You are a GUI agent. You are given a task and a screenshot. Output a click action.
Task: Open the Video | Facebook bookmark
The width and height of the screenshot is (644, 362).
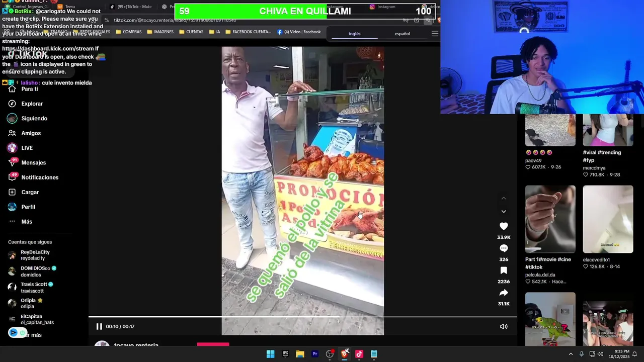pos(299,32)
